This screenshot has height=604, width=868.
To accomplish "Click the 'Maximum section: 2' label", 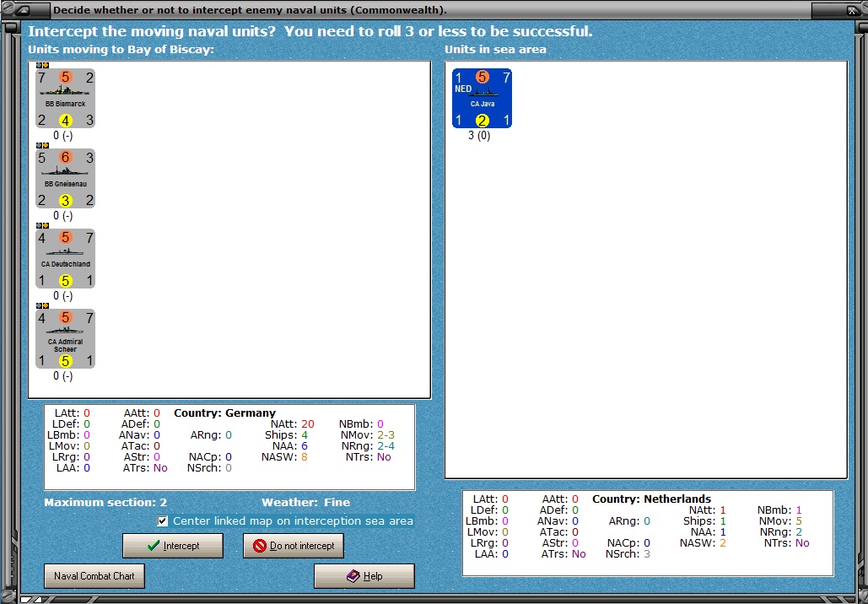I will (x=105, y=503).
